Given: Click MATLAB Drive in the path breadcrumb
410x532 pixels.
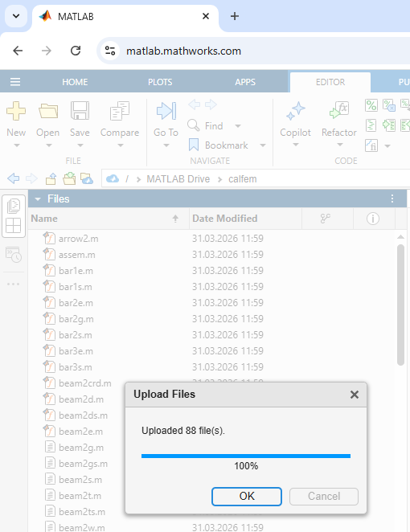Looking at the screenshot, I should tap(178, 178).
